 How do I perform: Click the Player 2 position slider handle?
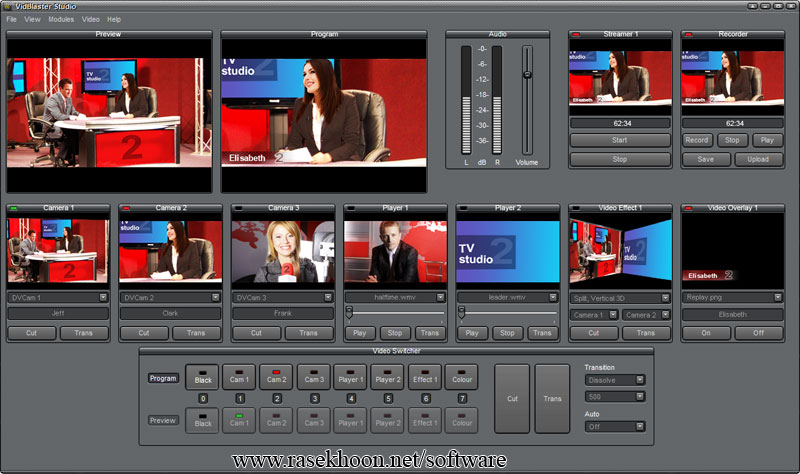click(x=461, y=312)
